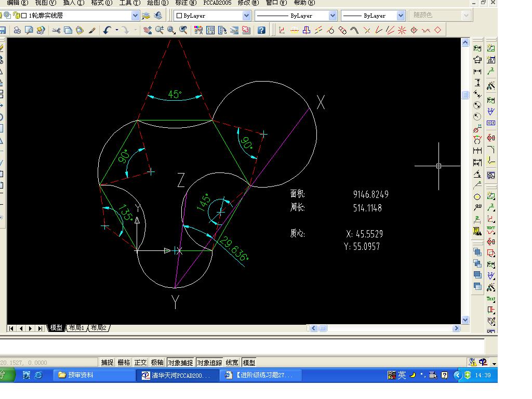Toggle 线宽 lineweight display
Image resolution: width=532 pixels, height=399 pixels.
pos(232,363)
